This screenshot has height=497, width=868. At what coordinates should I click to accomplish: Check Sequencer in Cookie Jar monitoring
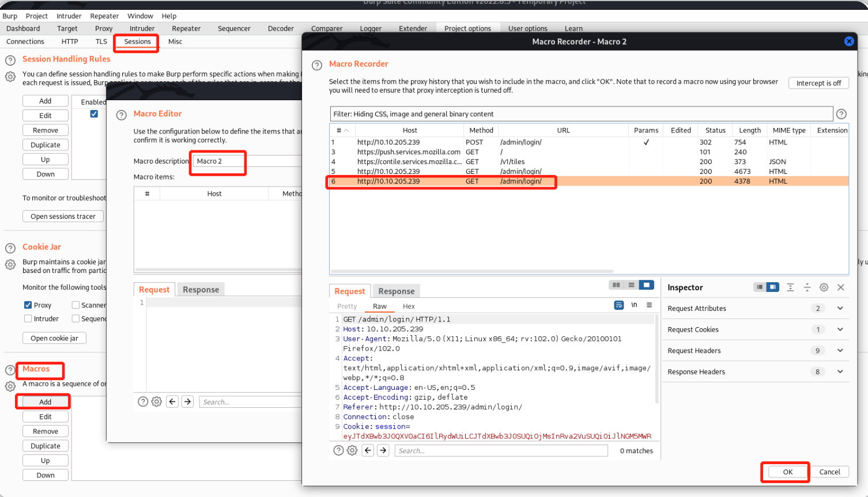(x=76, y=318)
